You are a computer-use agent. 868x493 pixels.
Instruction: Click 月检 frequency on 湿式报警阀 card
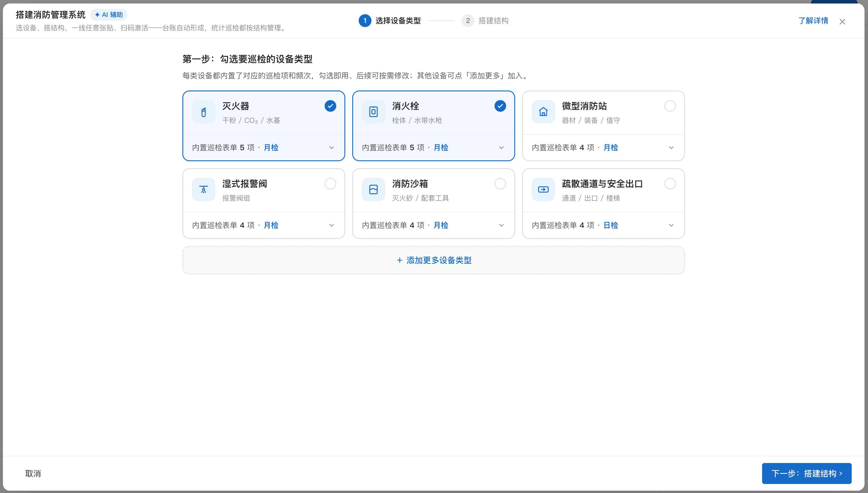pos(271,226)
